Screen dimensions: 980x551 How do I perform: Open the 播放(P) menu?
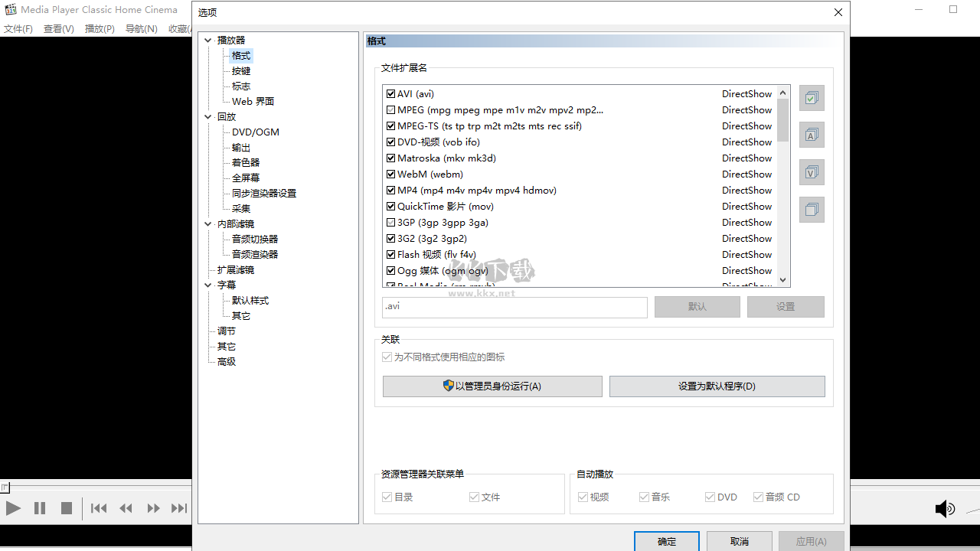pyautogui.click(x=100, y=28)
